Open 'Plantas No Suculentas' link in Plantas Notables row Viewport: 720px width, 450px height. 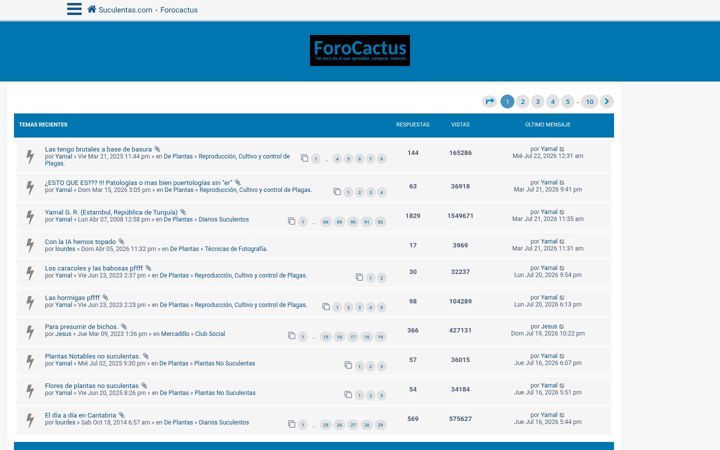click(x=225, y=363)
